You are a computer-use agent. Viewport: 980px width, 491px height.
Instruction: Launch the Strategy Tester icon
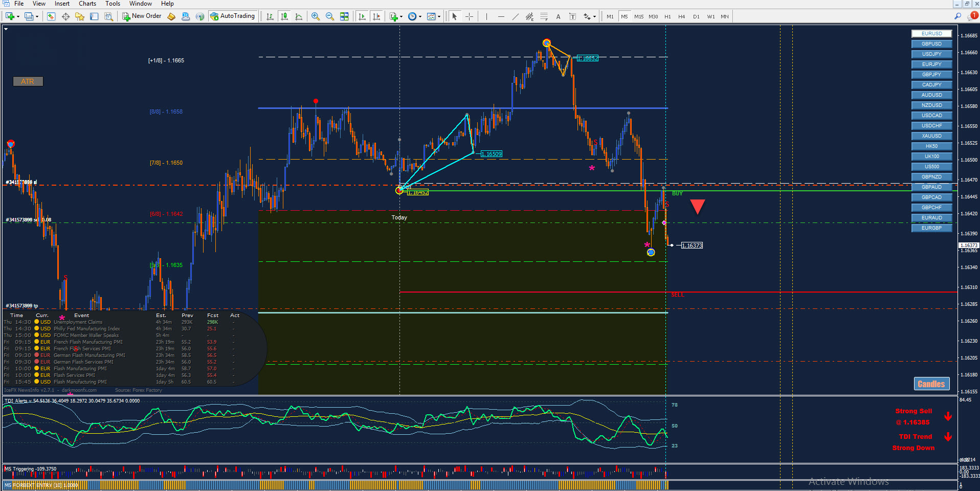(108, 16)
